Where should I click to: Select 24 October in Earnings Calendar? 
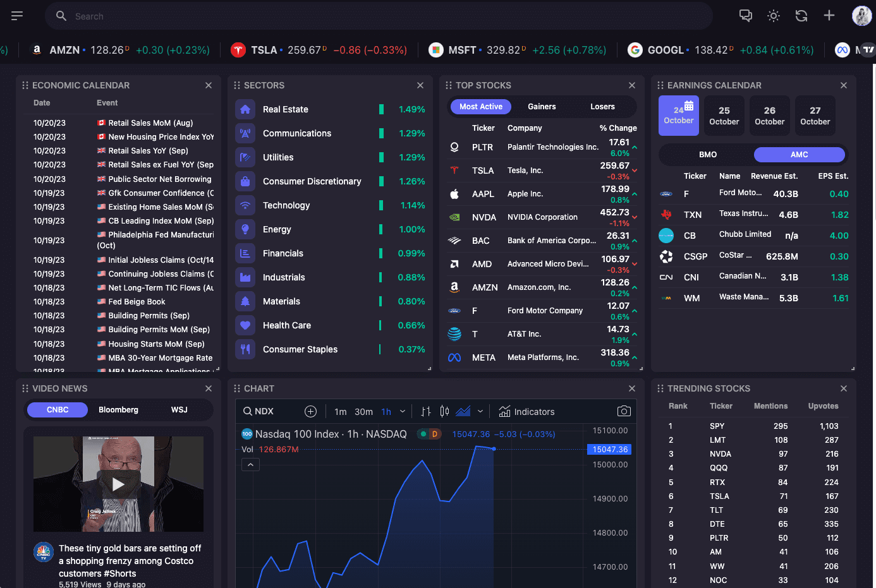pos(679,116)
